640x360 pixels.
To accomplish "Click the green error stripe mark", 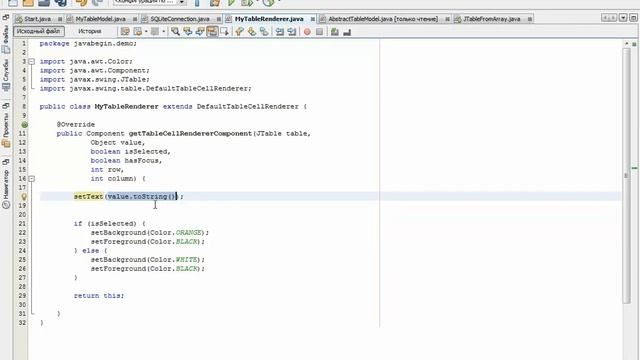I will click(634, 168).
